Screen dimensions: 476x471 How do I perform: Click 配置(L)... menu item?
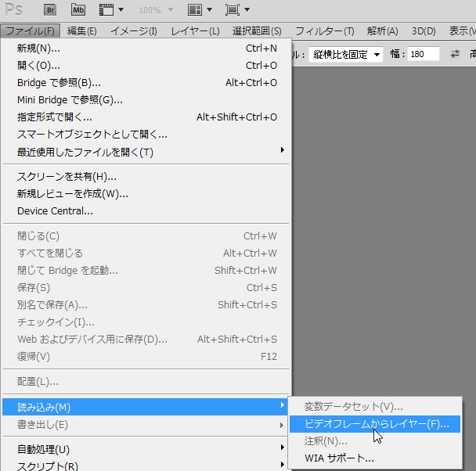[147, 382]
